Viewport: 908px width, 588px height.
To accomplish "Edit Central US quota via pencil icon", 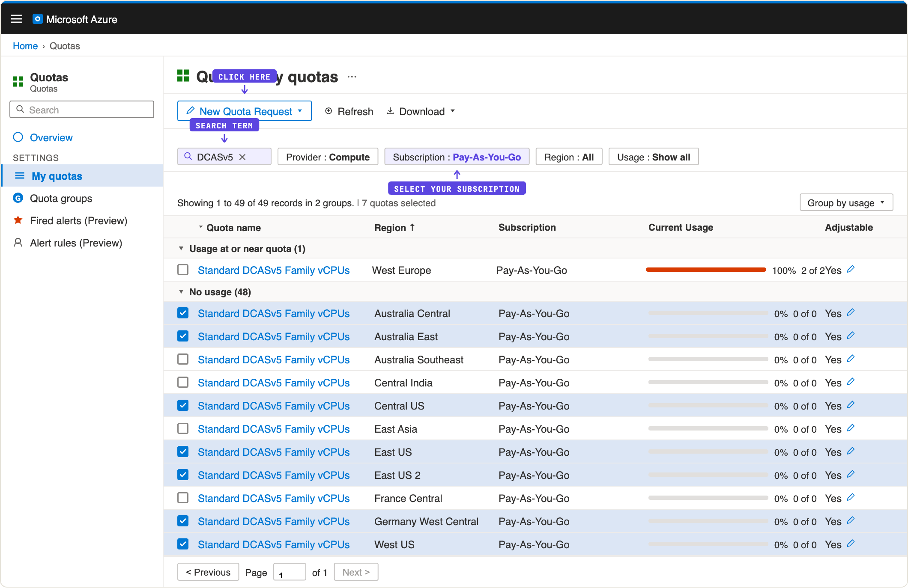I will tap(851, 405).
